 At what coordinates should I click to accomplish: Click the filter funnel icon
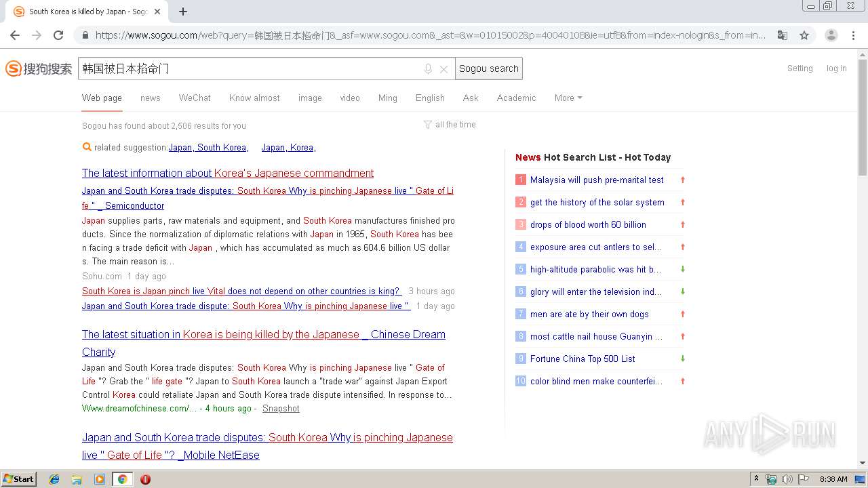tap(428, 125)
